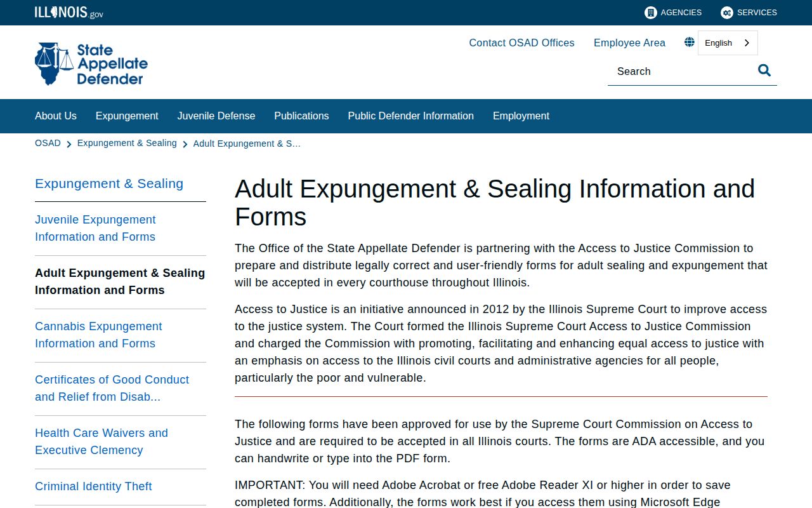Open Juvenile Expungement Information and Forms

pos(95,228)
